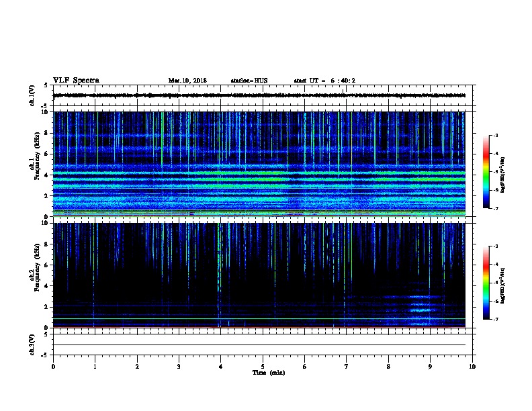532x411 pixels.
Task: Click the "2" kHz tick of ch.2 spectrogram
Action: [x=46, y=307]
